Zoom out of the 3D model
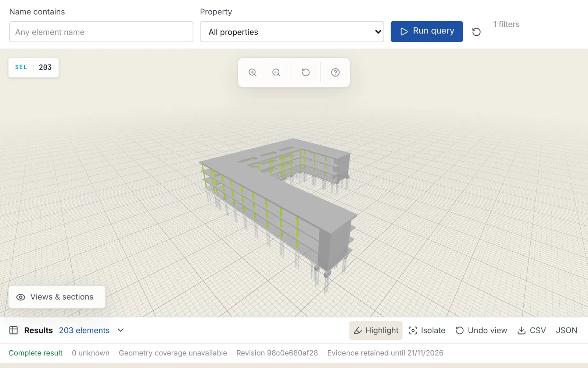 point(276,72)
